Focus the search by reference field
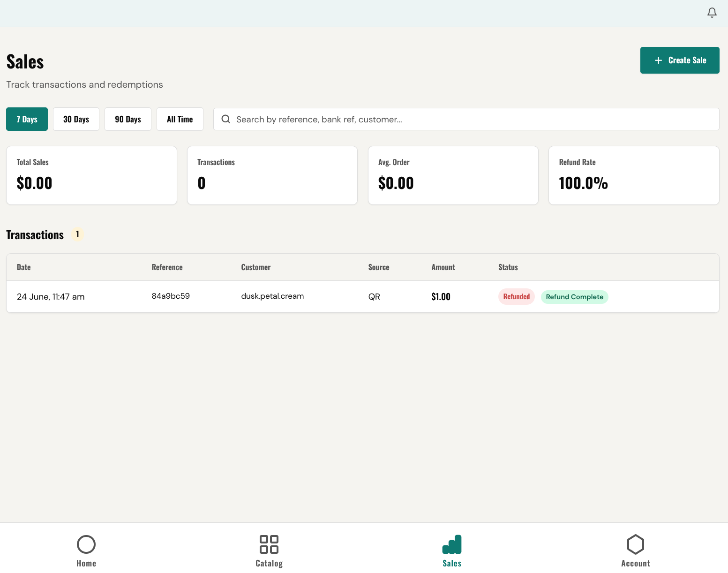728x573 pixels. [466, 119]
